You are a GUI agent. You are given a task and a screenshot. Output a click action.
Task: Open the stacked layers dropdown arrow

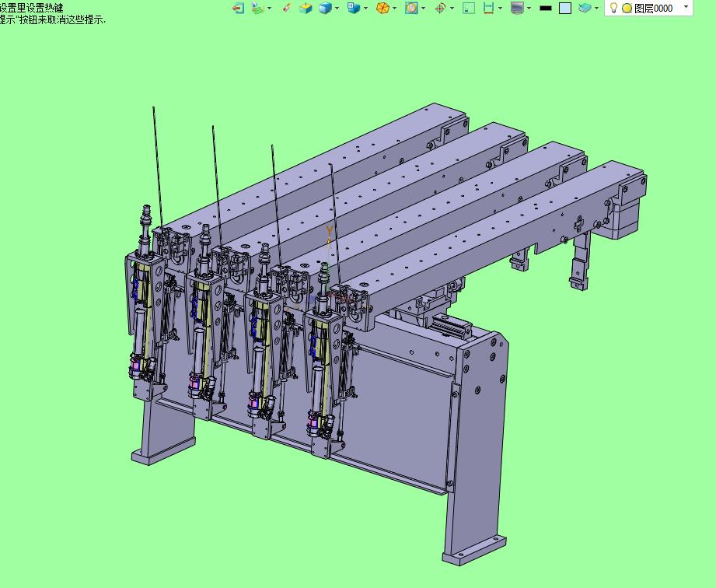click(596, 9)
